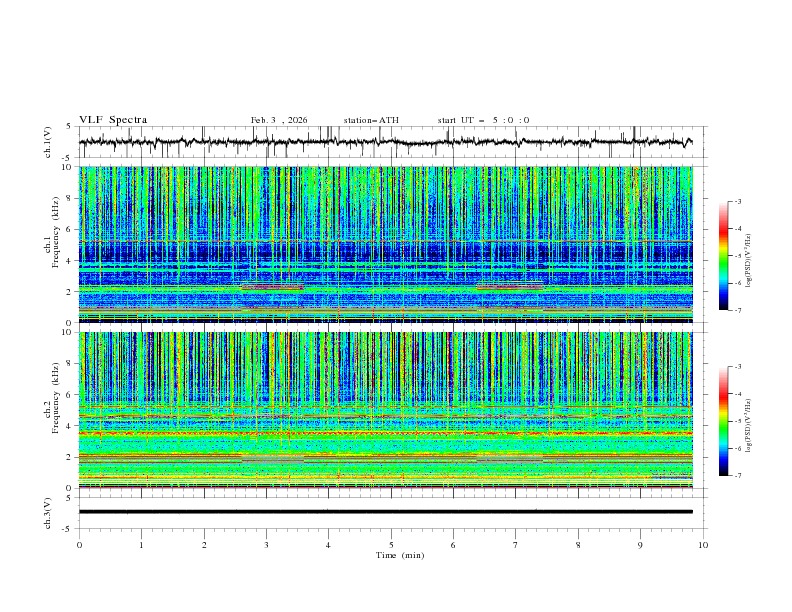Click time axis tick label "7"
The height and width of the screenshot is (612, 792).
click(x=516, y=545)
